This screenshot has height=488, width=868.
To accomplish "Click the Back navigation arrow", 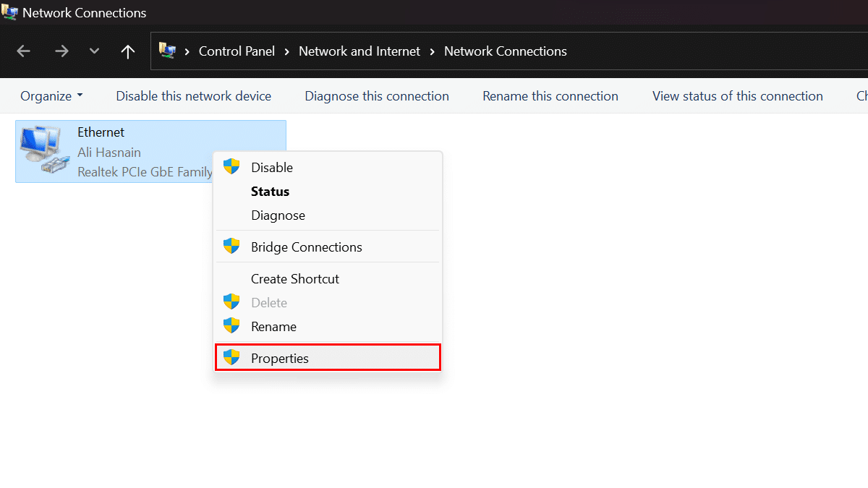I will [24, 51].
